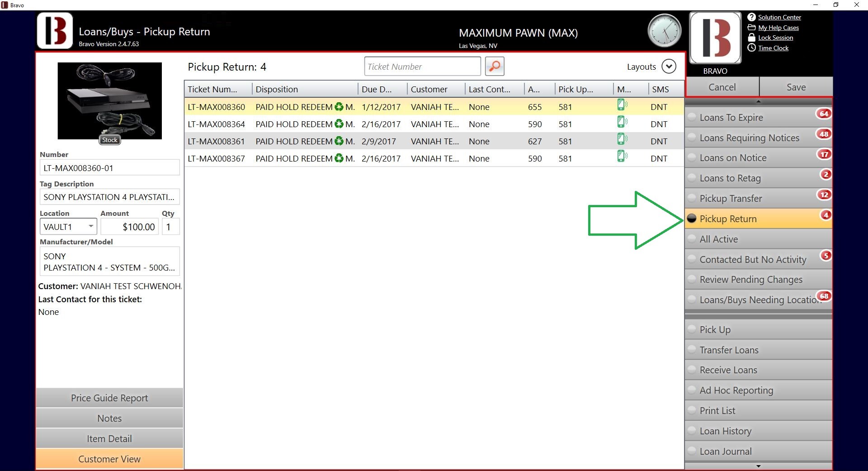Open the Price Guide Report
Viewport: 868px width, 471px height.
point(109,398)
